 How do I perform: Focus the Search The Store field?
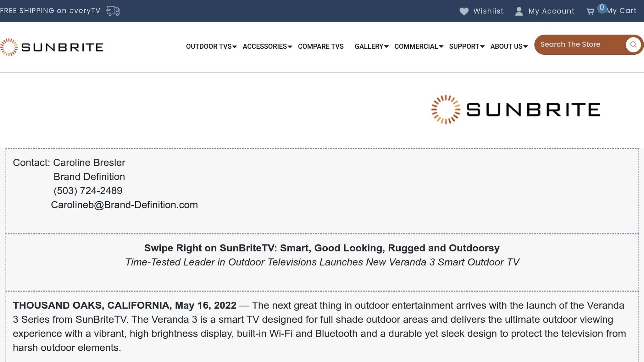pyautogui.click(x=580, y=45)
